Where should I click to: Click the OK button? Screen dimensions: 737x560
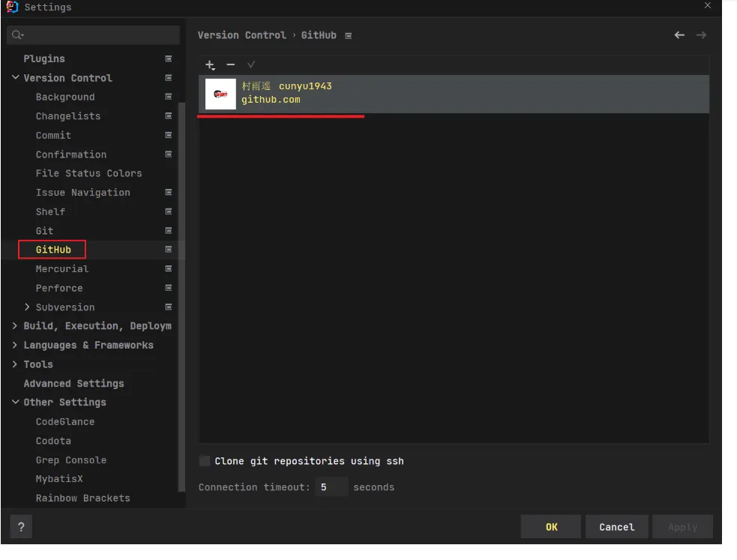[551, 527]
